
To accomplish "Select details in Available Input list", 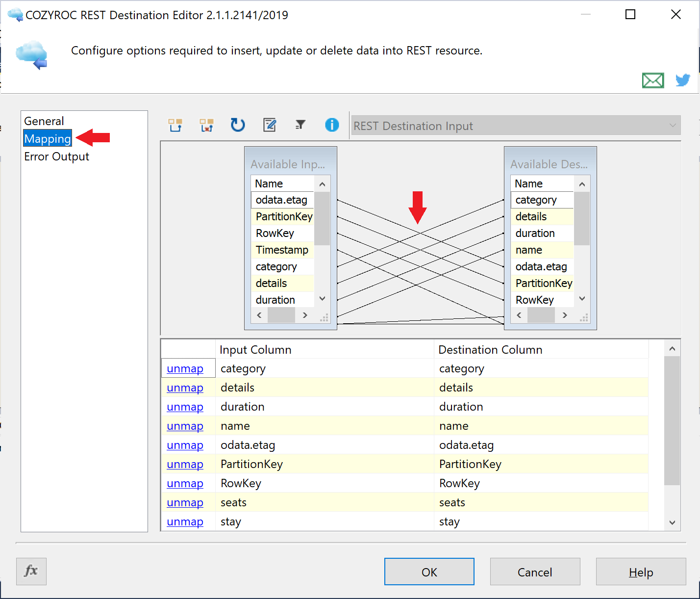I will click(282, 283).
